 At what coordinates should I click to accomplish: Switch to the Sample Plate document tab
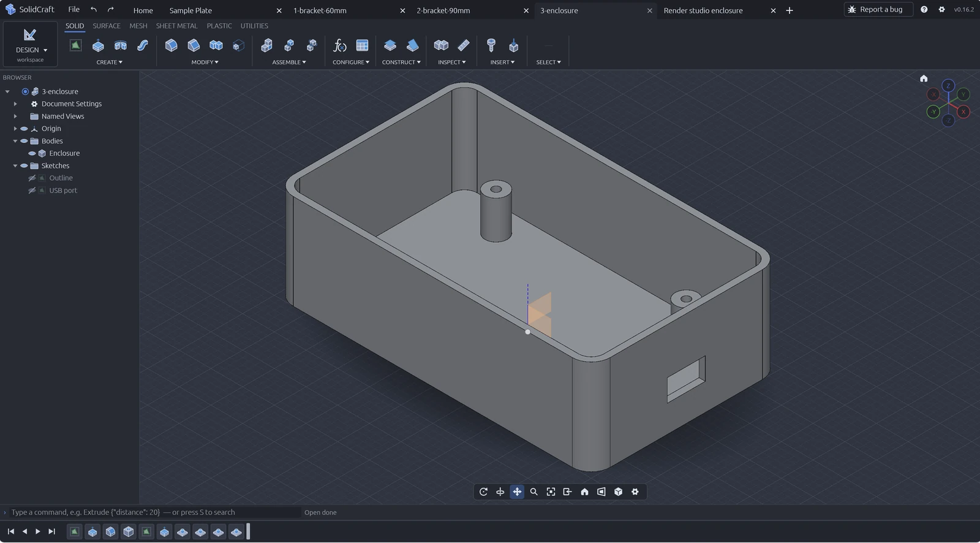point(190,10)
